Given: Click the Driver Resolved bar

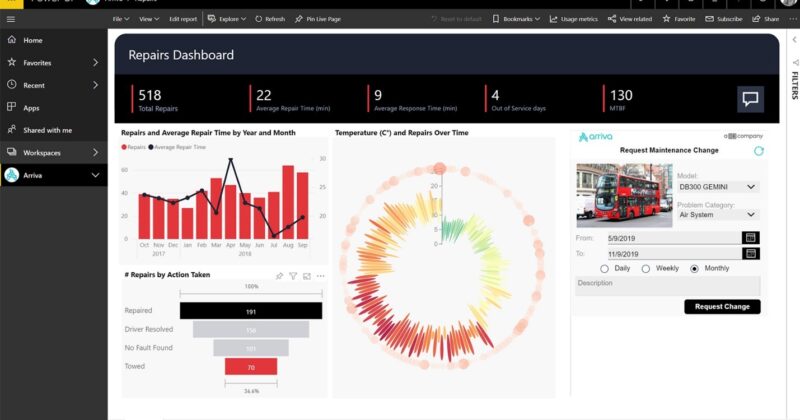Looking at the screenshot, I should tap(251, 330).
